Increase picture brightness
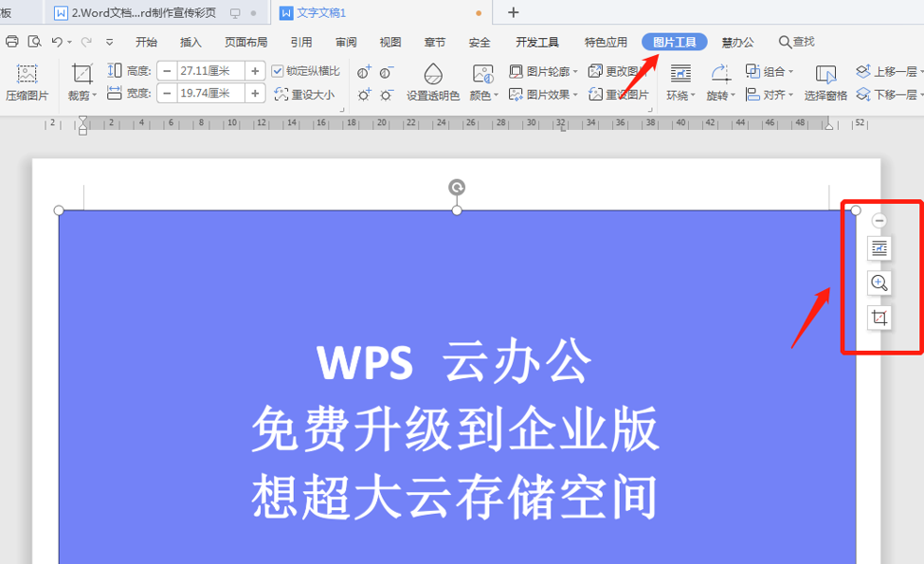 pyautogui.click(x=364, y=94)
